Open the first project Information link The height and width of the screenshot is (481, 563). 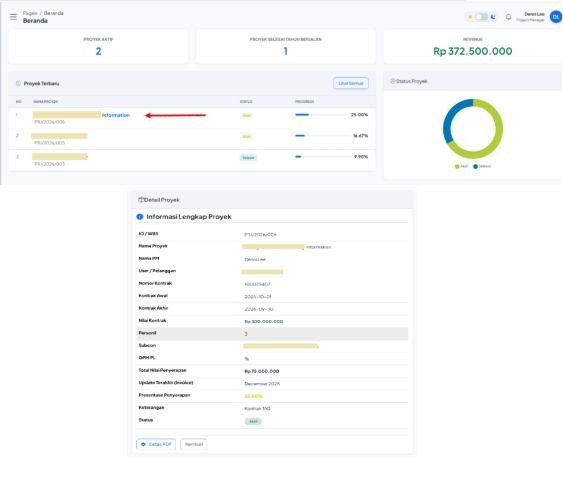click(x=116, y=115)
